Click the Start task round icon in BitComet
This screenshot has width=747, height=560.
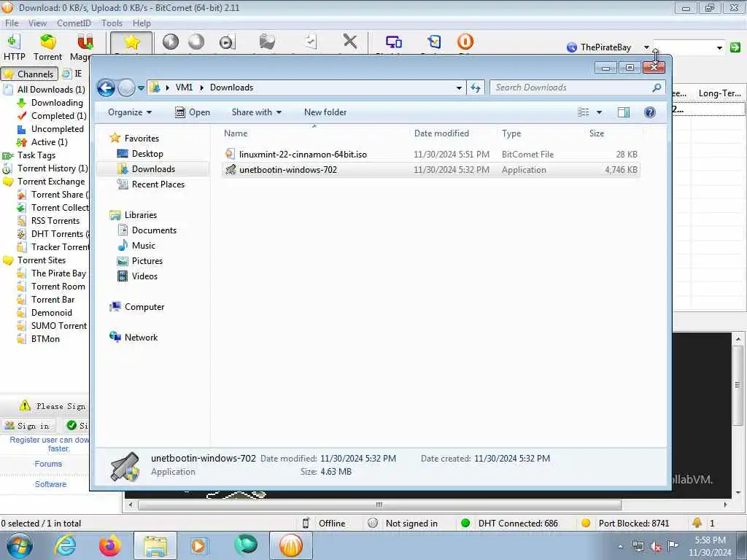pyautogui.click(x=171, y=42)
